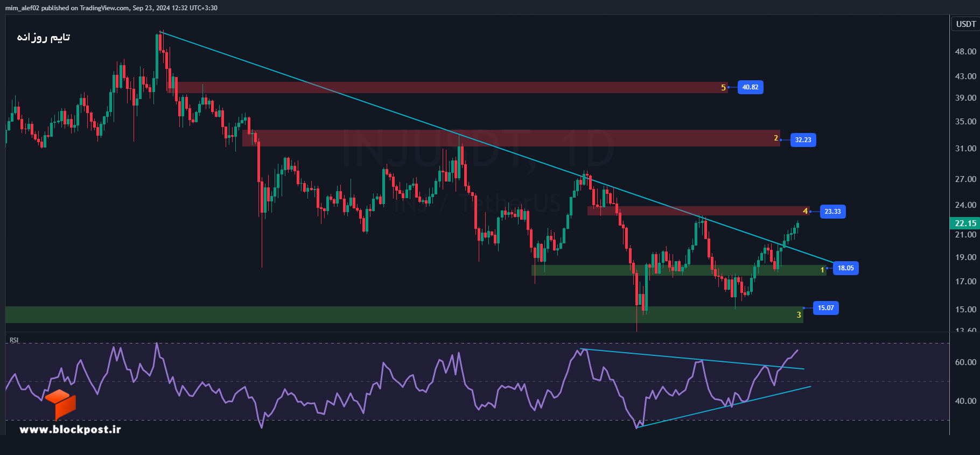Screen dimensions: 980x455
Task: Click zone number 4 marker
Action: [805, 211]
